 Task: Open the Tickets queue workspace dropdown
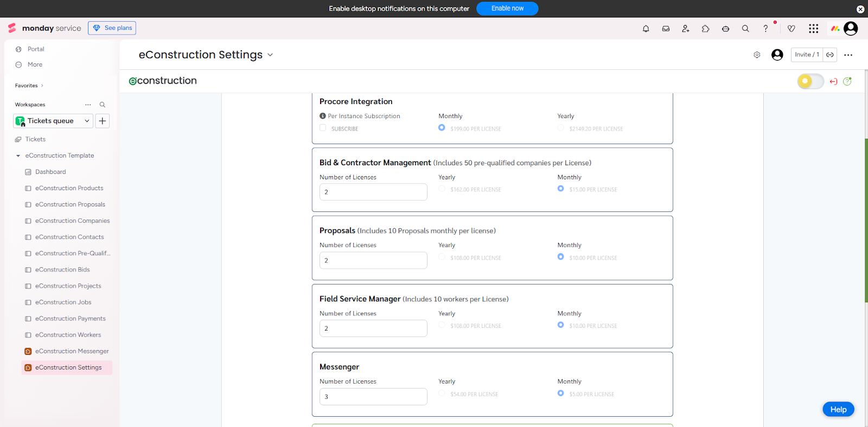(x=53, y=121)
